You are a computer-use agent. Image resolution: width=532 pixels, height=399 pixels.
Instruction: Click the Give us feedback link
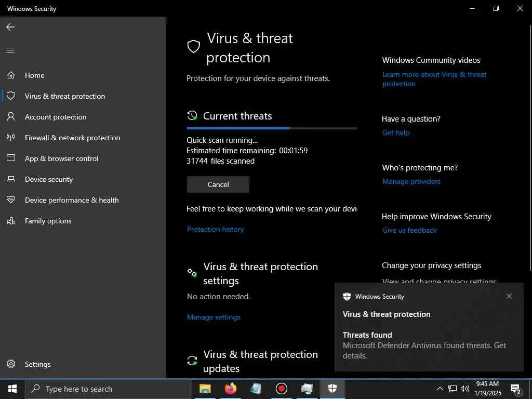pos(409,230)
